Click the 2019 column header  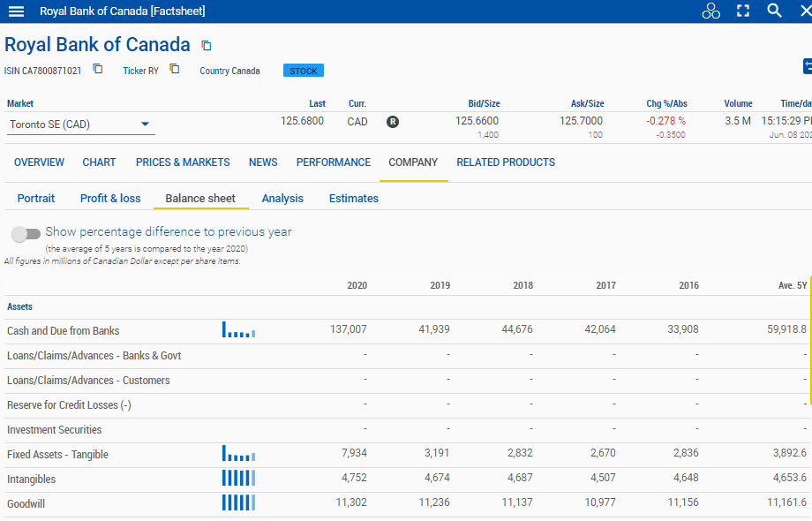coord(440,285)
